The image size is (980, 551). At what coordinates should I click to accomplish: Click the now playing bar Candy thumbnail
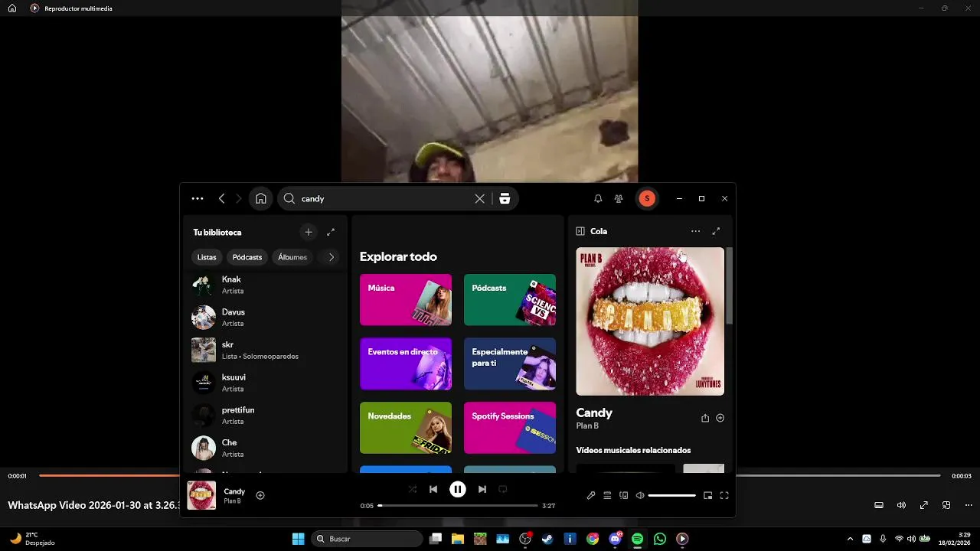pos(201,495)
